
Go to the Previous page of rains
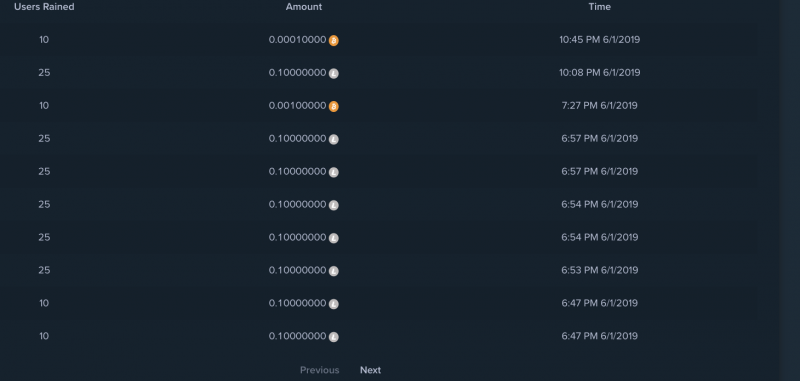pyautogui.click(x=319, y=370)
